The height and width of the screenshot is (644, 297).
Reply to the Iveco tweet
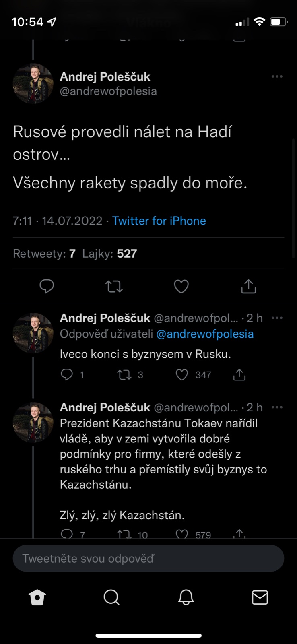(x=67, y=375)
